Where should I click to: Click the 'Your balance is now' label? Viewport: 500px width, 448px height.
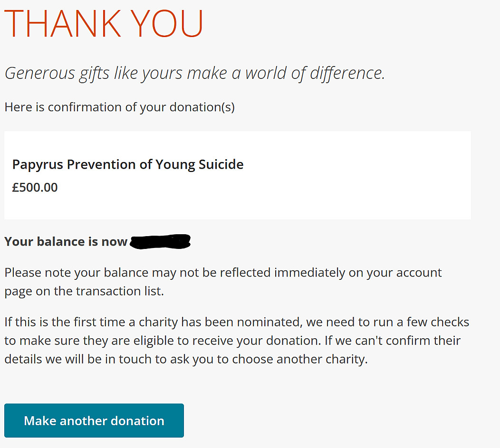(x=66, y=241)
